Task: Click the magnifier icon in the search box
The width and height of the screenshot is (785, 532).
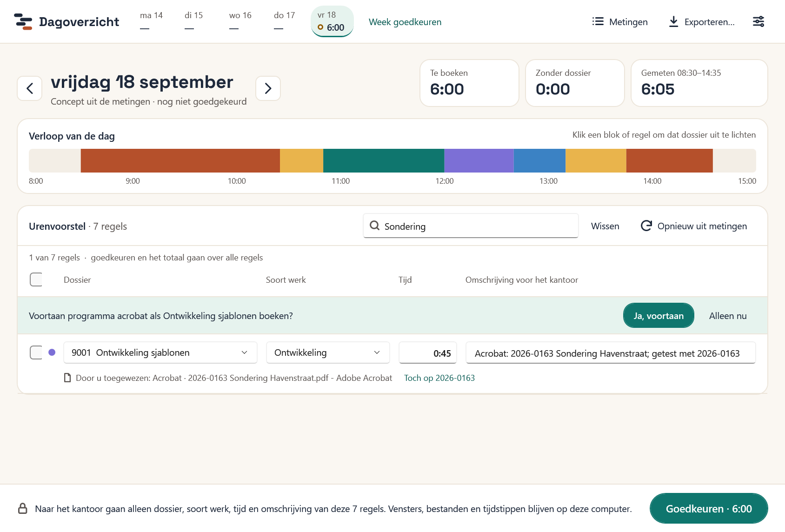Action: pos(374,226)
